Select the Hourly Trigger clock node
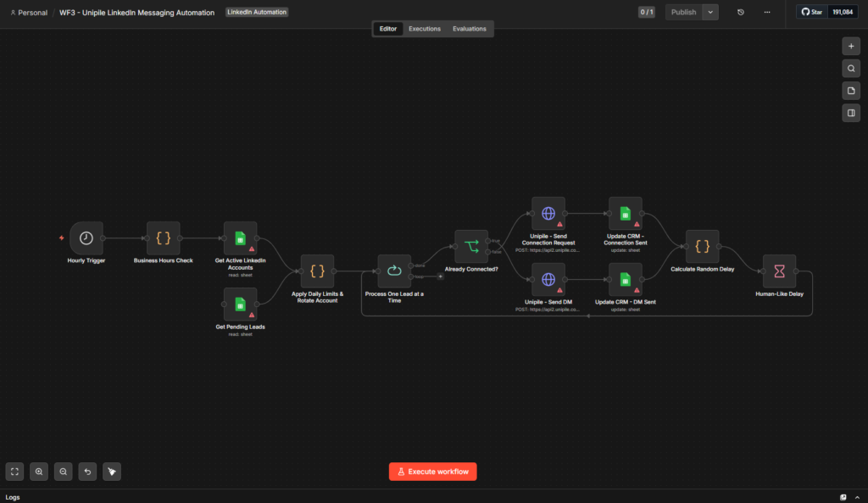 [86, 238]
